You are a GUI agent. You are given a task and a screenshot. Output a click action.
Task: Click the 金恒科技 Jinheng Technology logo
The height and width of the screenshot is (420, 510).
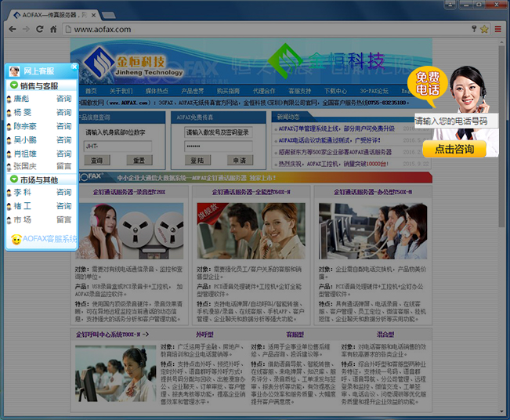point(133,60)
